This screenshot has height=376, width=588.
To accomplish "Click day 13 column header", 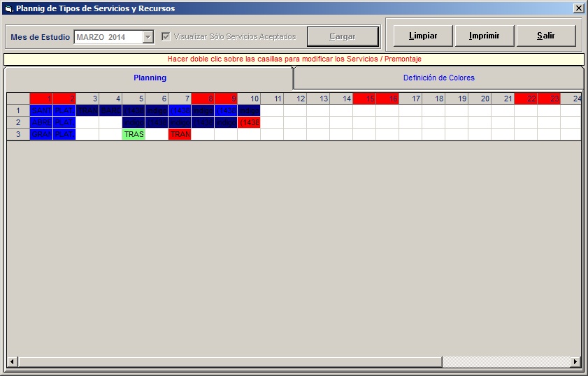I will click(318, 99).
